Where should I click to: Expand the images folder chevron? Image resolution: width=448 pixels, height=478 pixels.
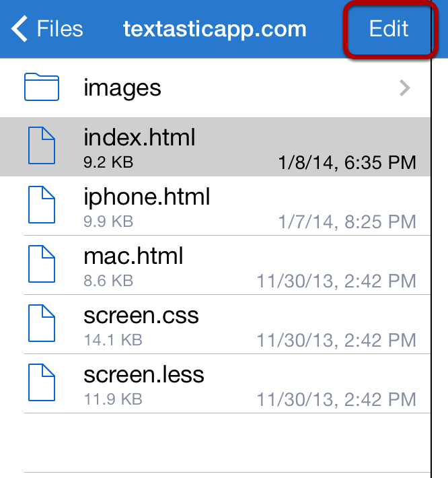click(x=405, y=88)
